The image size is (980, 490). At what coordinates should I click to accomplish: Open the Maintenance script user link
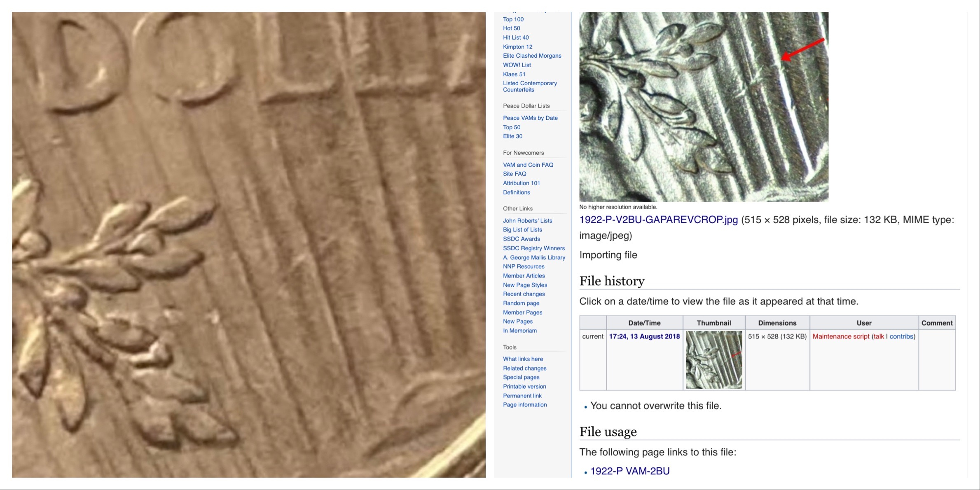(x=841, y=336)
